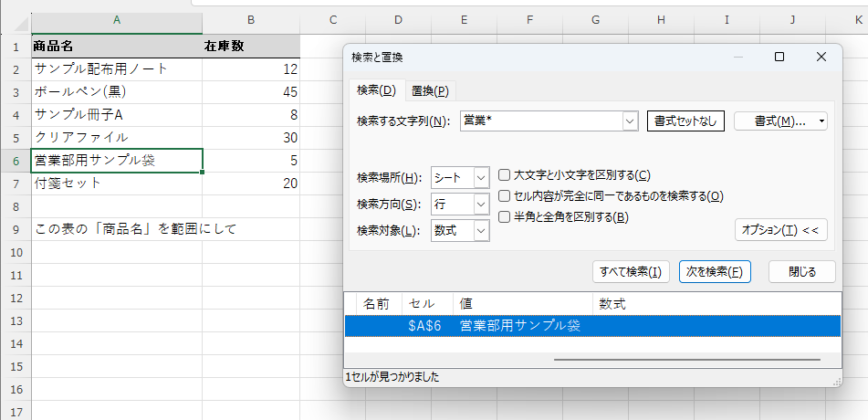The image size is (868, 420).
Task: Enable 半角と全角を区別する checkbox
Action: [505, 216]
